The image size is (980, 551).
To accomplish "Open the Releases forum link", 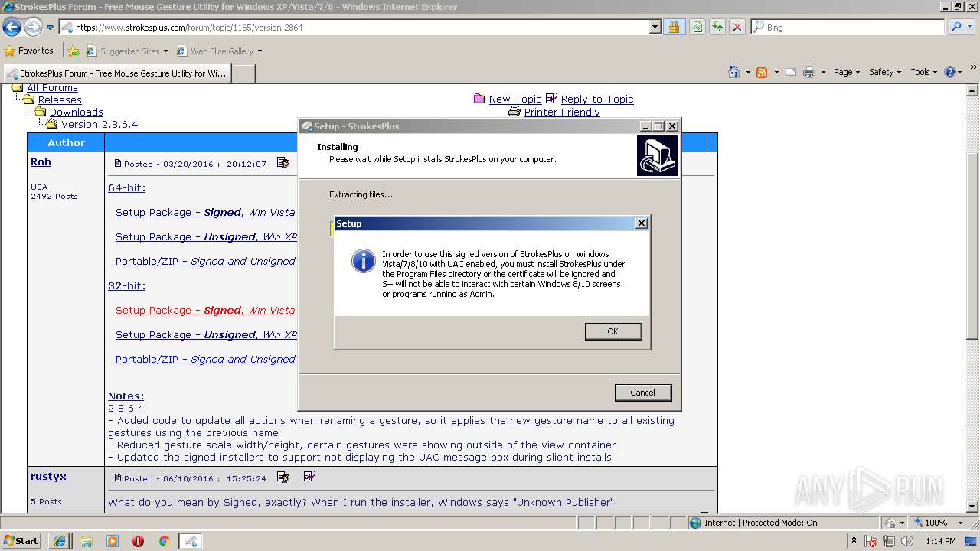I will [x=60, y=99].
